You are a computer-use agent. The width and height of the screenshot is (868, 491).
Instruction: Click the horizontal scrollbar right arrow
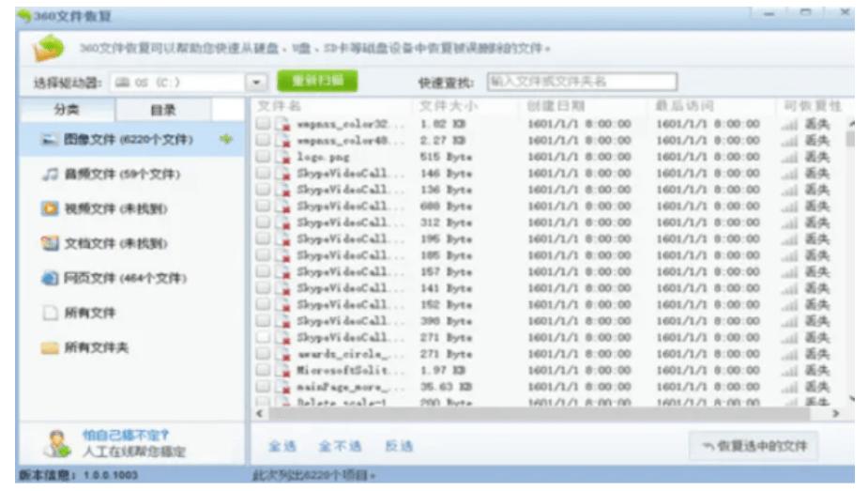coord(836,413)
